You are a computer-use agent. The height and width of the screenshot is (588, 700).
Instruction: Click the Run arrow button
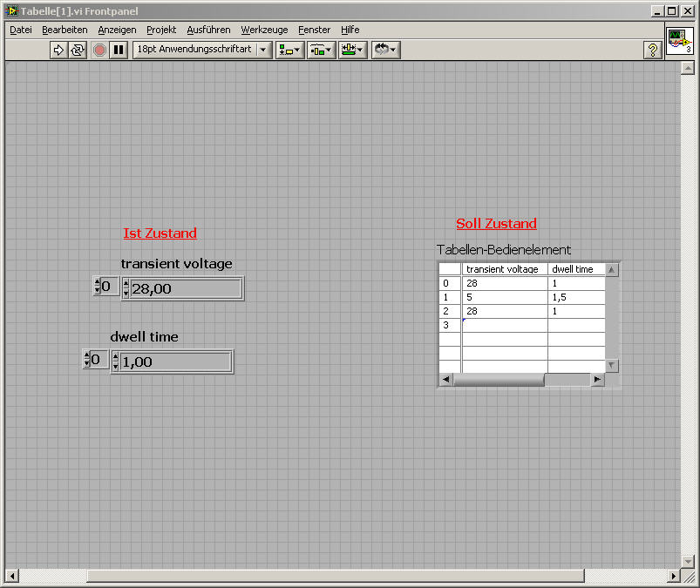coord(58,50)
